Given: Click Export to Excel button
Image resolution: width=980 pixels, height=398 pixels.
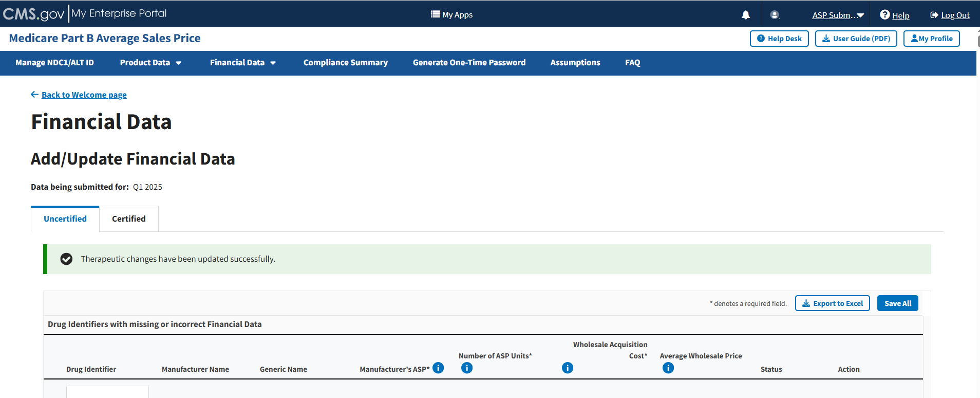Looking at the screenshot, I should tap(832, 303).
